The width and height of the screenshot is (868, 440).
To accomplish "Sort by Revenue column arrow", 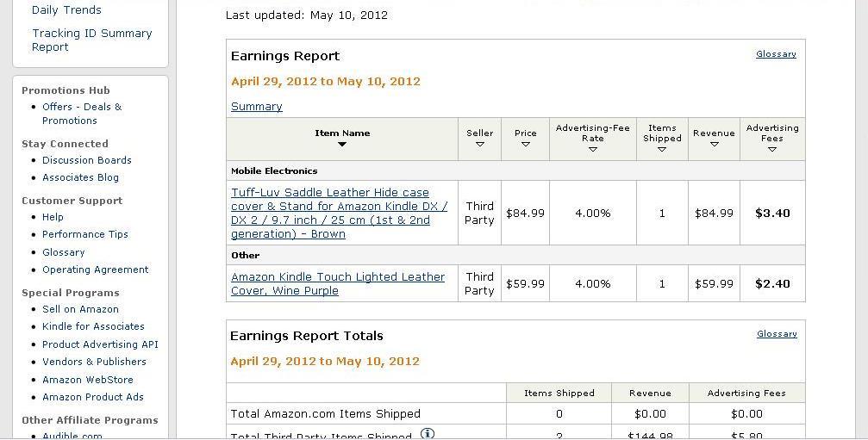I will pos(714,145).
